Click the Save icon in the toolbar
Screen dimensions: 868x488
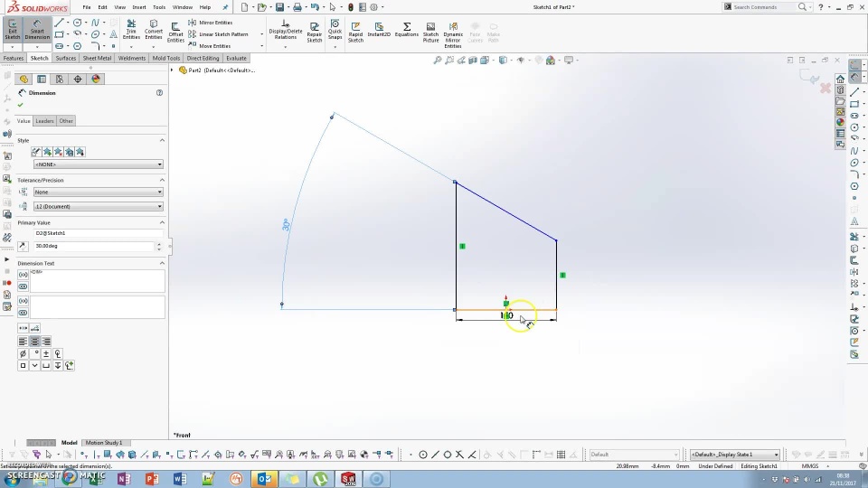coord(280,7)
